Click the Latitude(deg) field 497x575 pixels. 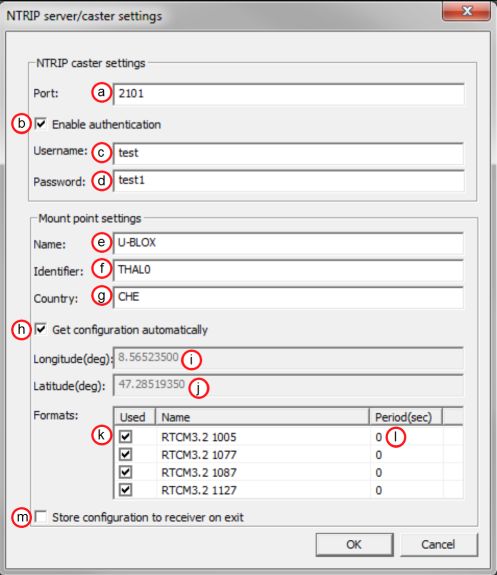click(288, 385)
